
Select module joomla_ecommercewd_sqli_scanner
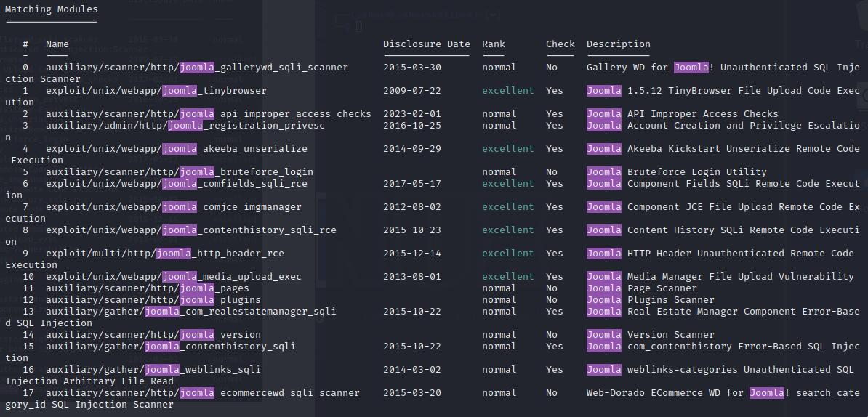click(203, 393)
